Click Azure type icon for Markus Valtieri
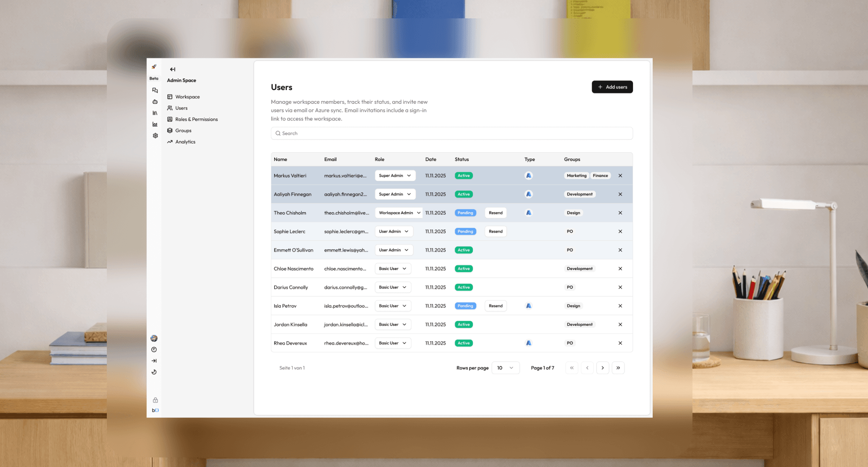The height and width of the screenshot is (467, 868). [x=528, y=176]
